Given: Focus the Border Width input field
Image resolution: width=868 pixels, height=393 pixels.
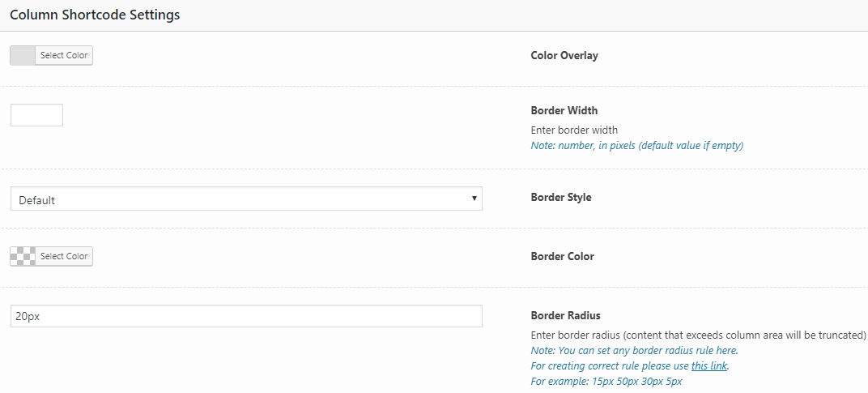Looking at the screenshot, I should (x=36, y=115).
